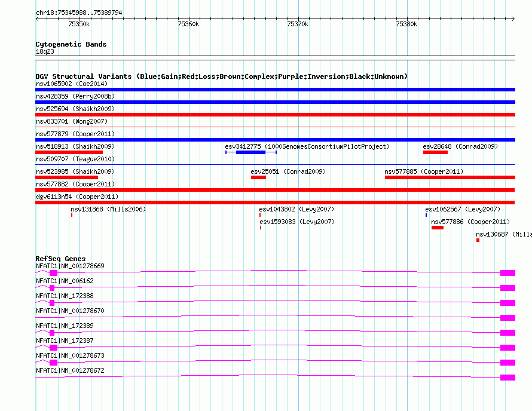Click the nsv130687 red marker
The image size is (532, 411).
(x=478, y=240)
